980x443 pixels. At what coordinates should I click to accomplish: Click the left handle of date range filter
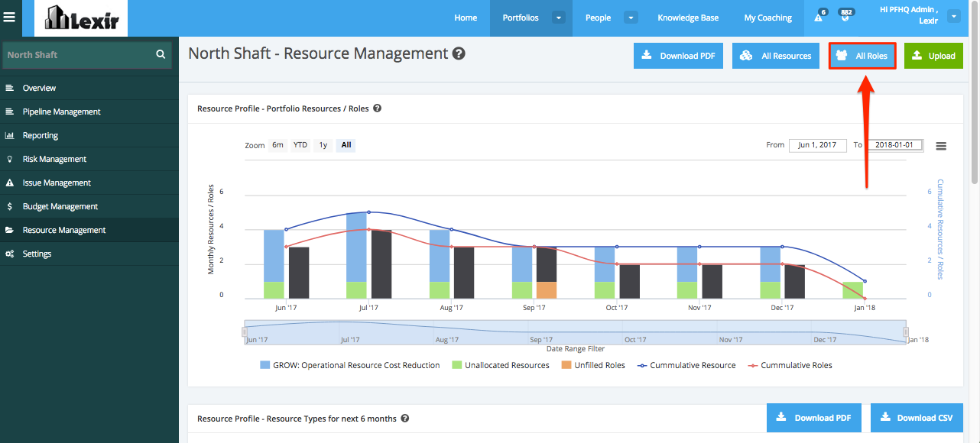245,331
